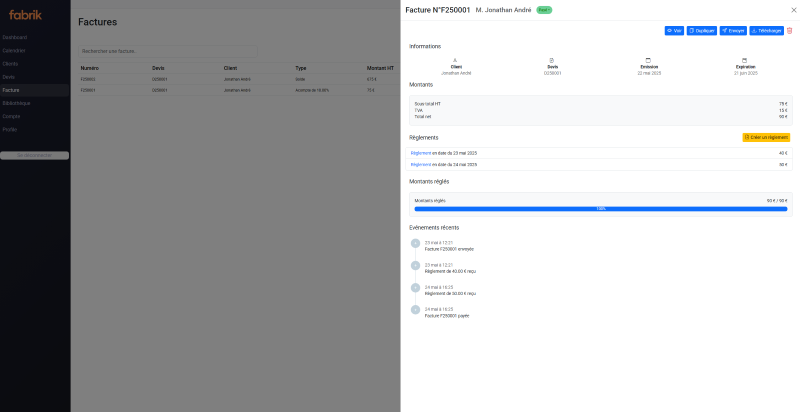The image size is (800, 412).
Task: Click the Expiration calendar icon
Action: click(745, 60)
